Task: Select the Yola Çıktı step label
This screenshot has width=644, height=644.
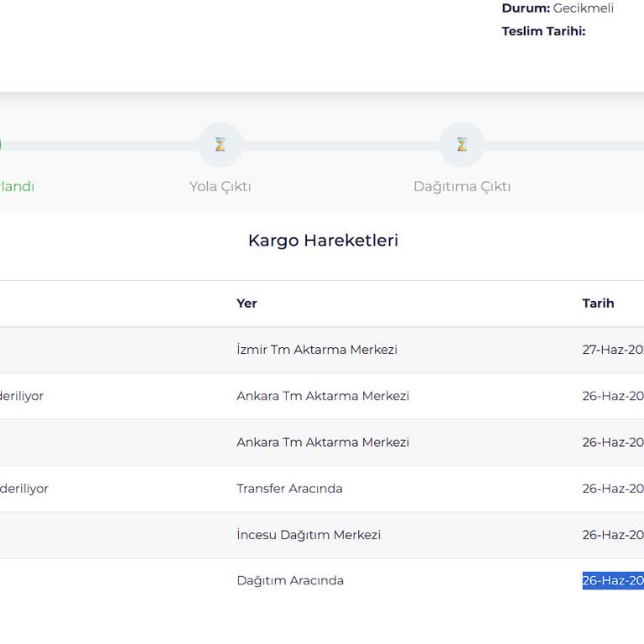Action: (x=220, y=186)
